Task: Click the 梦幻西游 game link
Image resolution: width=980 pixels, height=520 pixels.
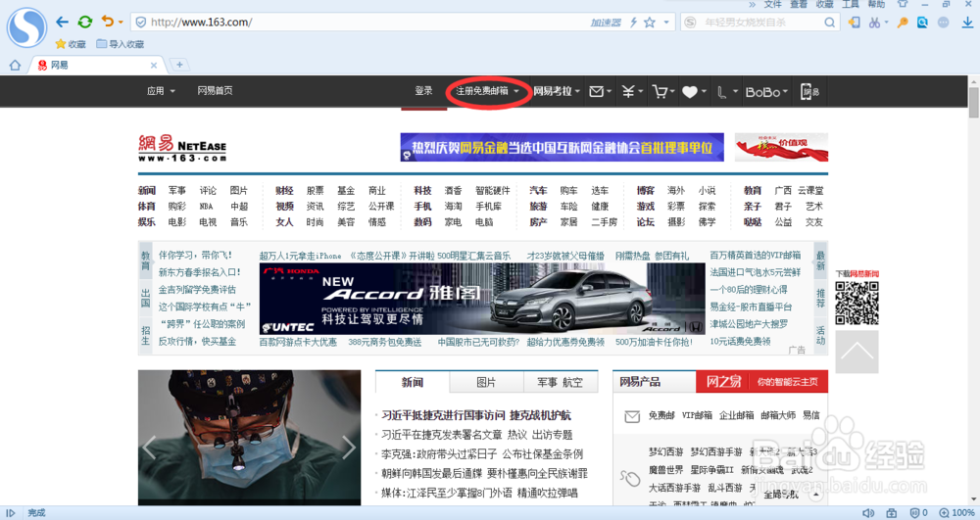Action: tap(665, 451)
